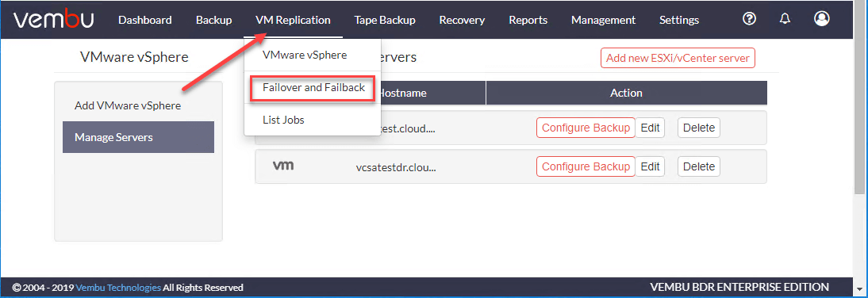Click Delete for vcsatestdr server
Screen dimensions: 868x298
point(699,166)
